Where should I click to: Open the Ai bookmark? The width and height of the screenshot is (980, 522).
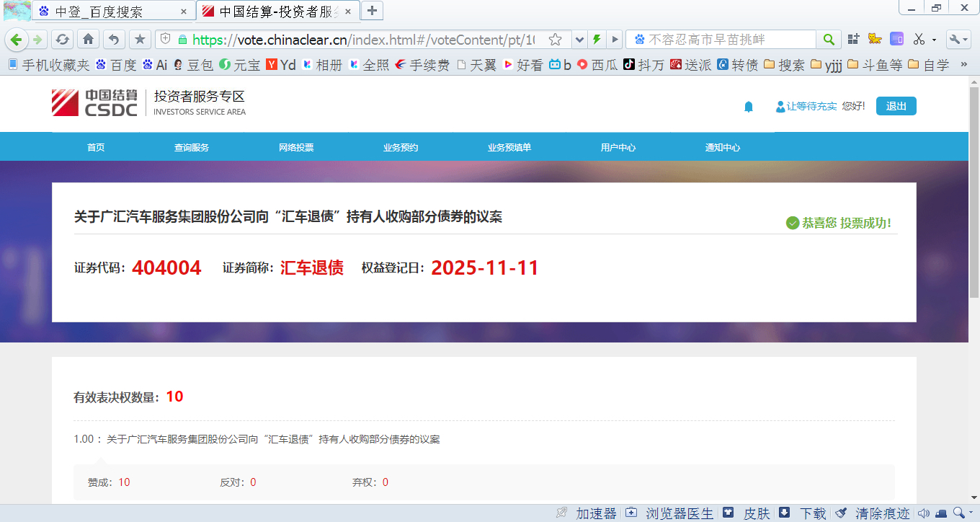[155, 65]
